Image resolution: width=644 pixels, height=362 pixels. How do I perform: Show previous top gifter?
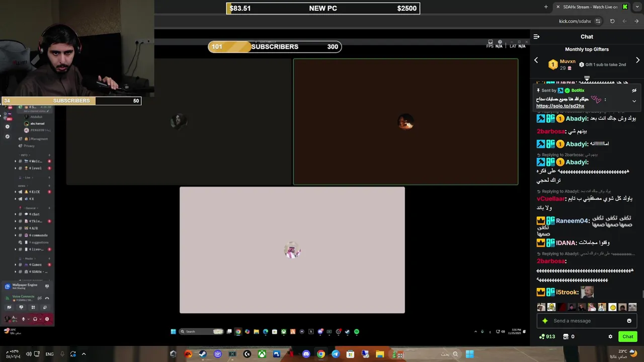pyautogui.click(x=536, y=60)
